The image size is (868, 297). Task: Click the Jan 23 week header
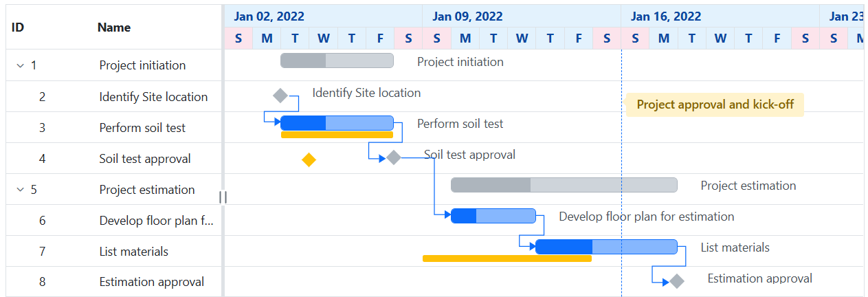click(x=842, y=16)
